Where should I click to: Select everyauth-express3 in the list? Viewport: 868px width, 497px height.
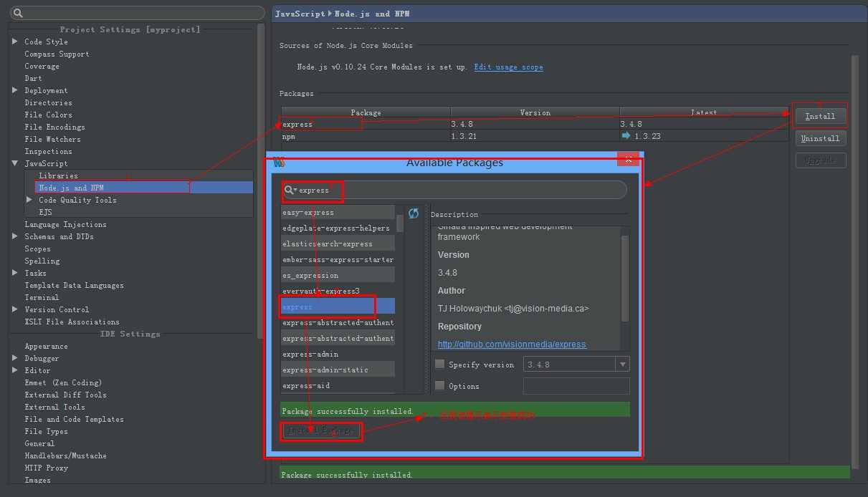click(x=338, y=291)
